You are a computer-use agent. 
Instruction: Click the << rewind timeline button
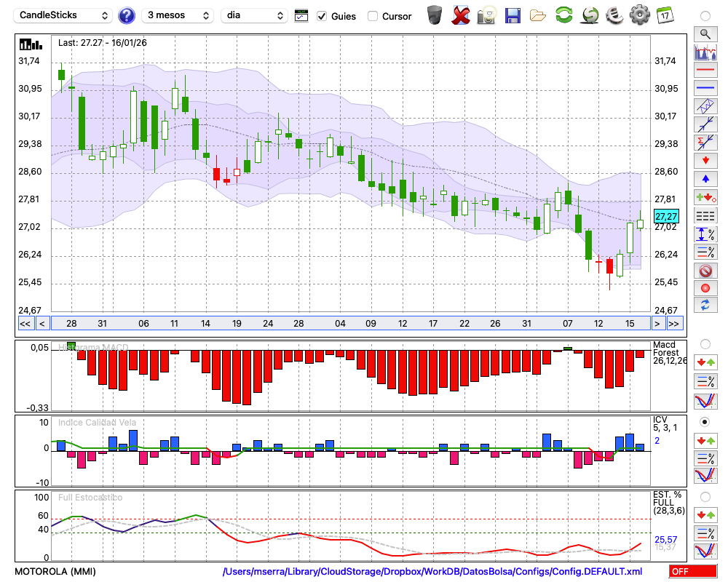click(x=25, y=323)
